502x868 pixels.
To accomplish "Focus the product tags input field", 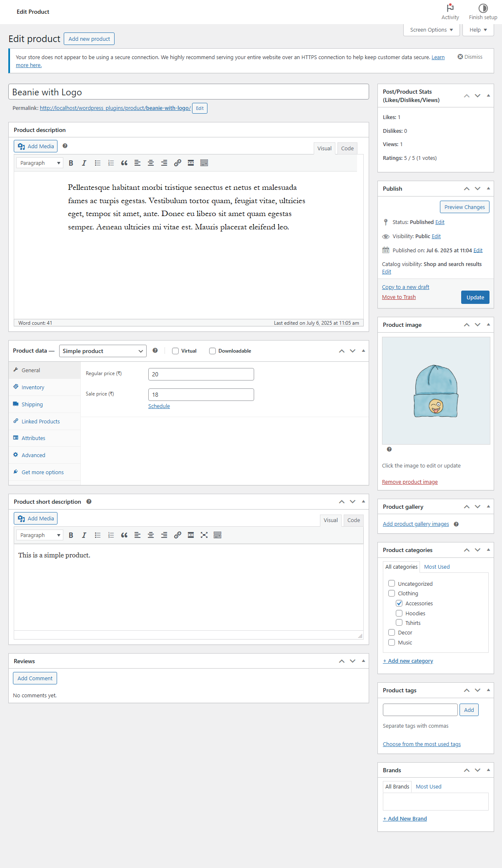I will pos(420,710).
